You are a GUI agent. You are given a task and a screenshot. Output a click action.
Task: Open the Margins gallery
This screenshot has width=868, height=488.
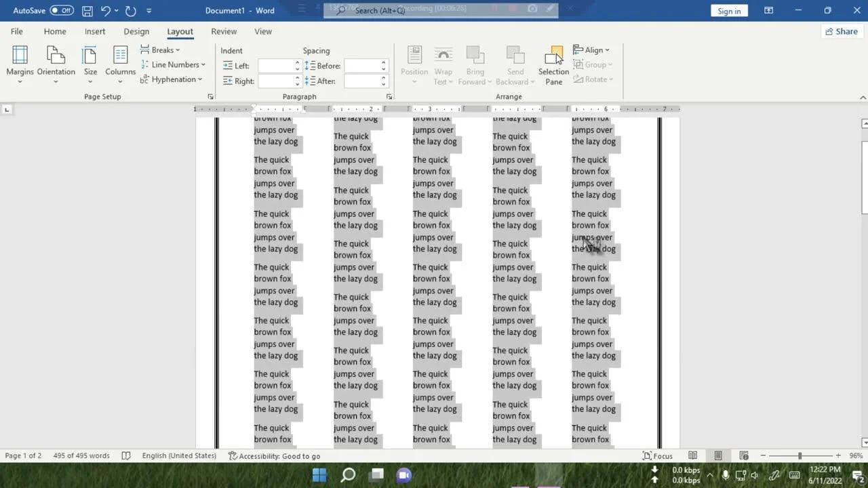20,65
